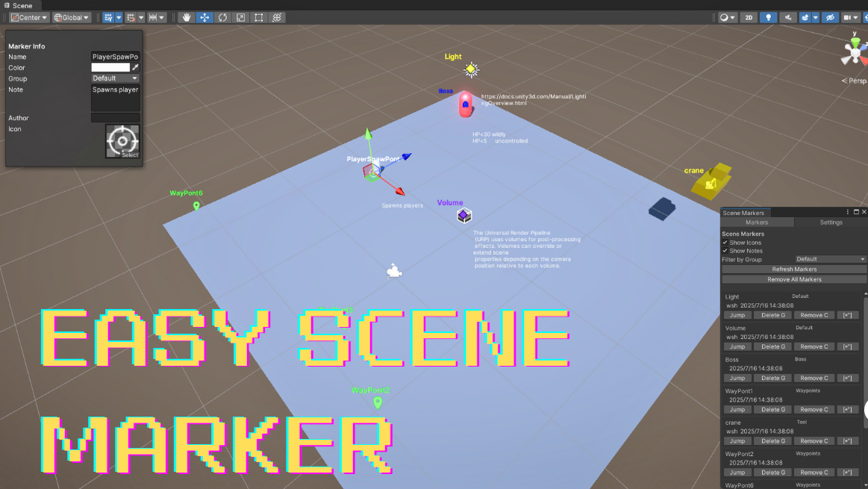Screen dimensions: 868x489
Task: Select the combined Transform tool
Action: [277, 18]
